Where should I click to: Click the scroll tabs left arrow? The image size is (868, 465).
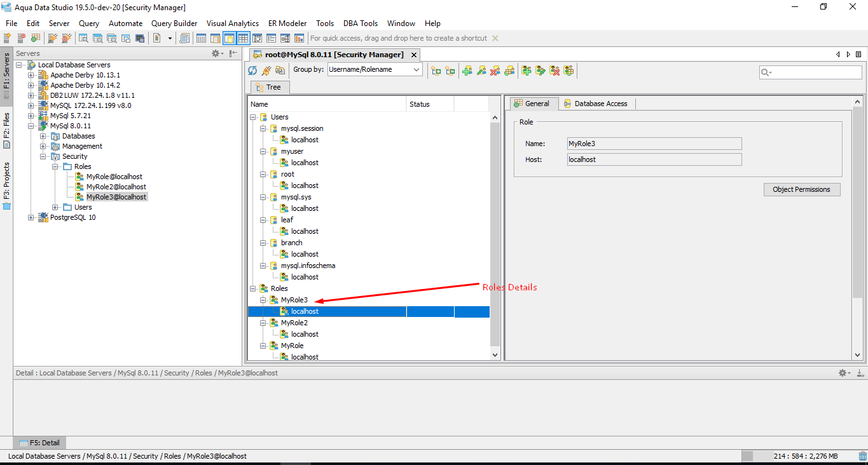coord(838,55)
